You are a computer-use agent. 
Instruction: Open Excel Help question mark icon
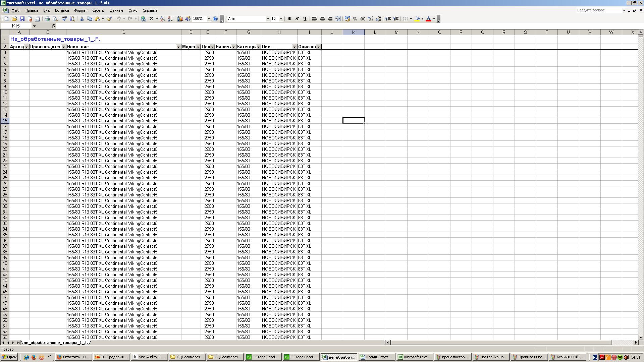(x=215, y=19)
